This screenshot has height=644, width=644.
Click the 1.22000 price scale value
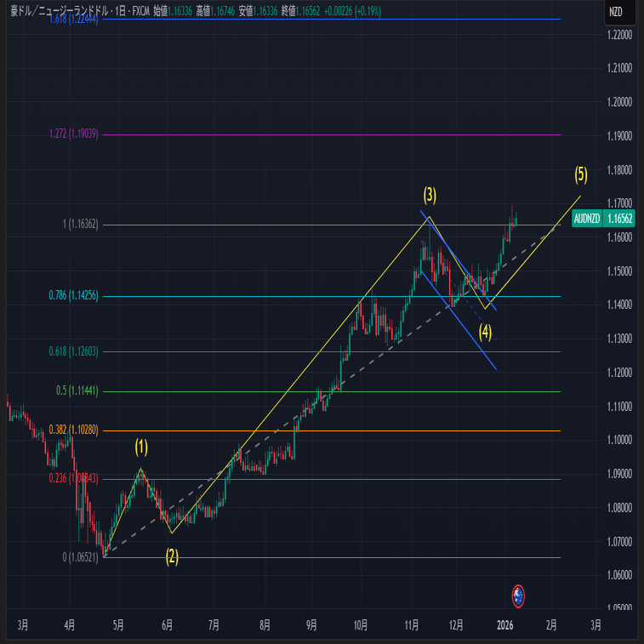pyautogui.click(x=619, y=35)
